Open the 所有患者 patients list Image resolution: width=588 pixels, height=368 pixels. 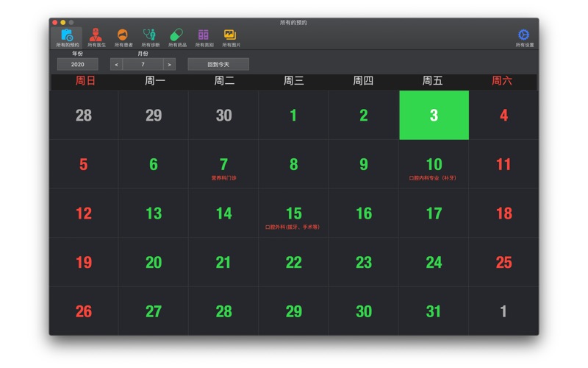point(123,38)
